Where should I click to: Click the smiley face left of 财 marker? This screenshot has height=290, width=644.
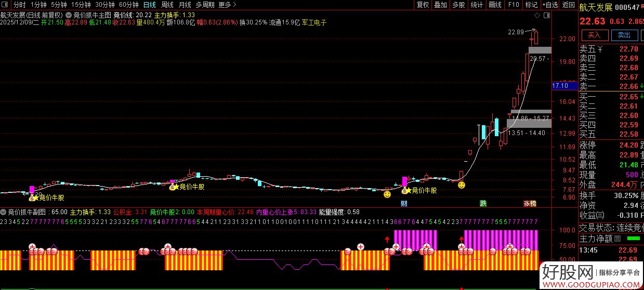coord(387,194)
